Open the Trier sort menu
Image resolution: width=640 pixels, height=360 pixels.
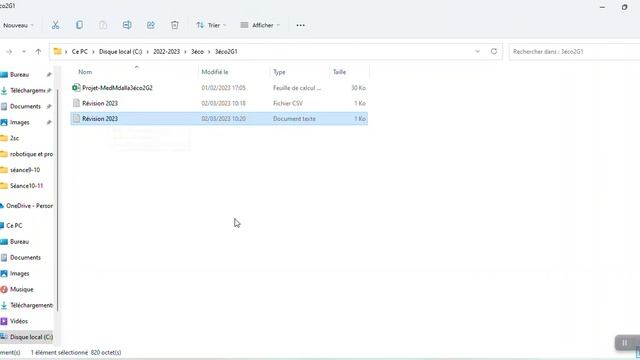(211, 25)
